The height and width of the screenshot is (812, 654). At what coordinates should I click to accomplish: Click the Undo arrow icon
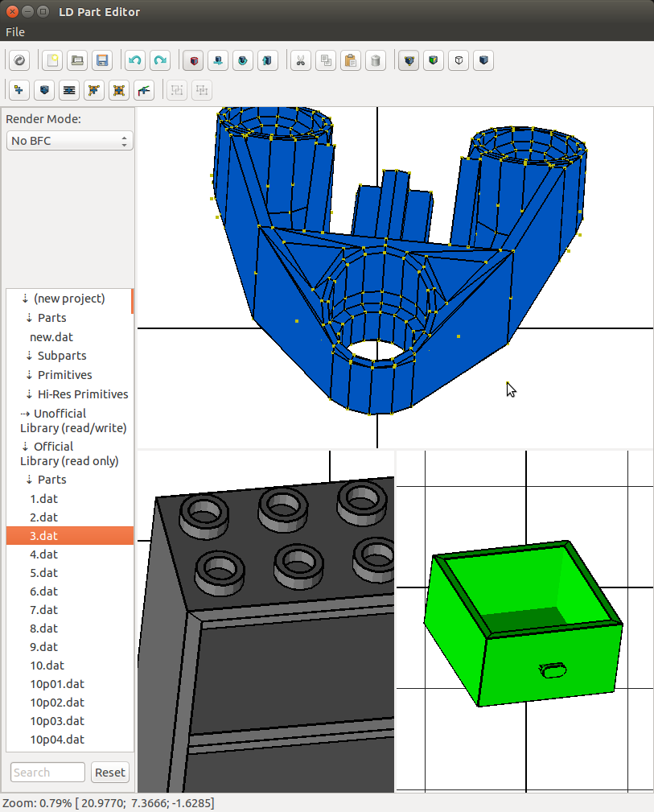pyautogui.click(x=135, y=60)
